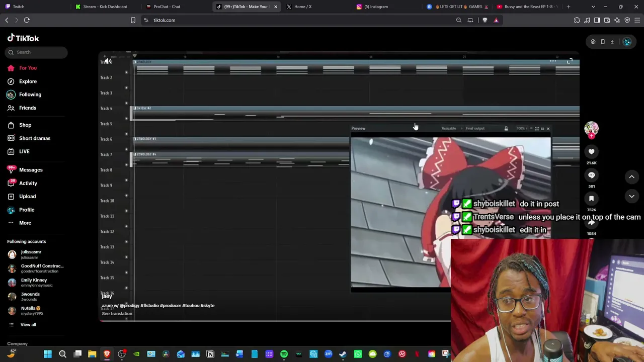
Task: Close the active TikTok browser tab
Action: 276,7
